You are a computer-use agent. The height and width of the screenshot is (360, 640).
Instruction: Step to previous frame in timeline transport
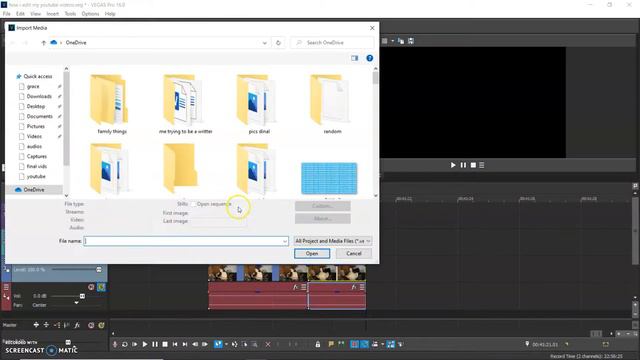coord(195,344)
